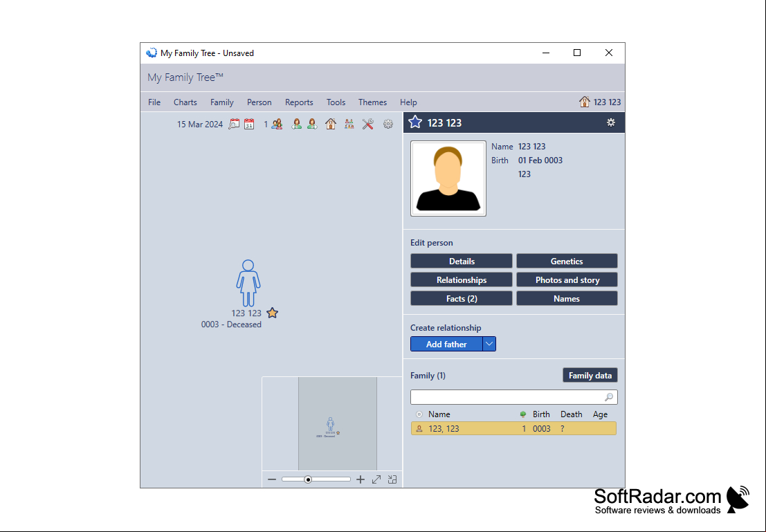
Task: Click the person icon with left arrow
Action: [296, 124]
